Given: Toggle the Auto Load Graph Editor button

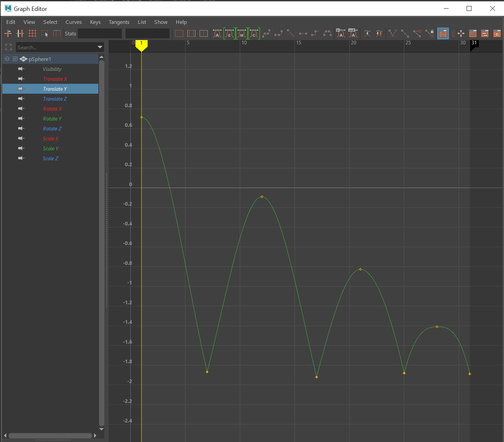Looking at the screenshot, I should (443, 33).
